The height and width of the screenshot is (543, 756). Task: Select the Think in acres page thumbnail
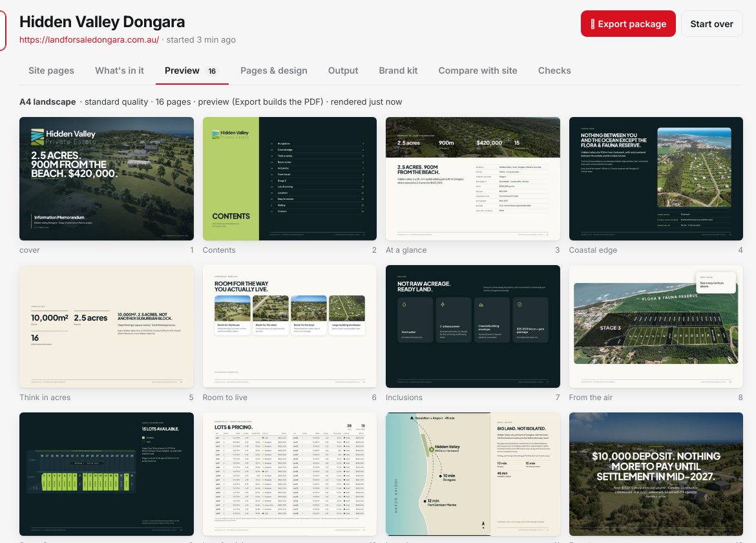click(x=107, y=326)
